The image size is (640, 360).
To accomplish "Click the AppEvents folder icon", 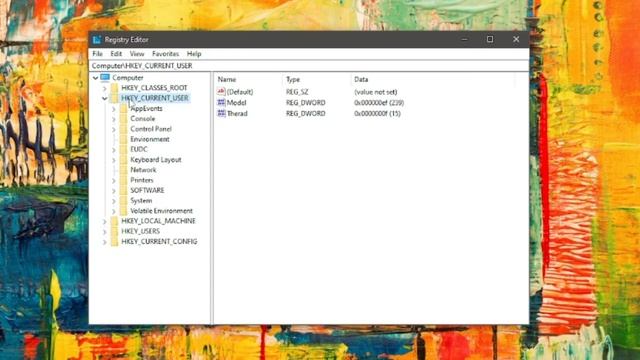I will tap(124, 109).
